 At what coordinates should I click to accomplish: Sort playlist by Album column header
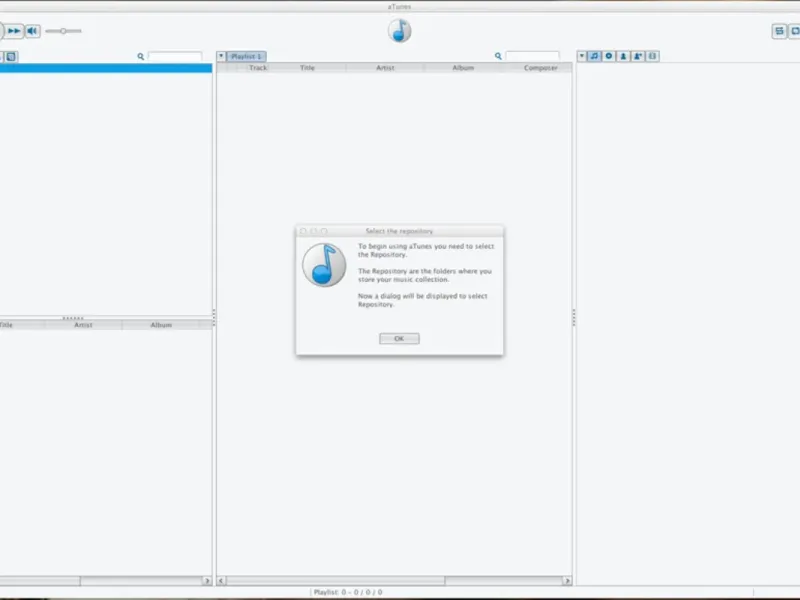click(x=463, y=68)
